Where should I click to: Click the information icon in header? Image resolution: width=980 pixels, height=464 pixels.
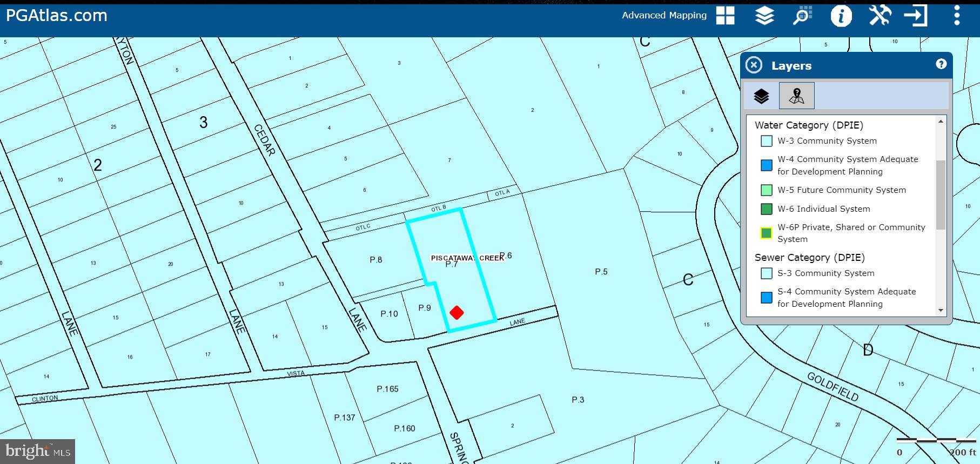841,16
